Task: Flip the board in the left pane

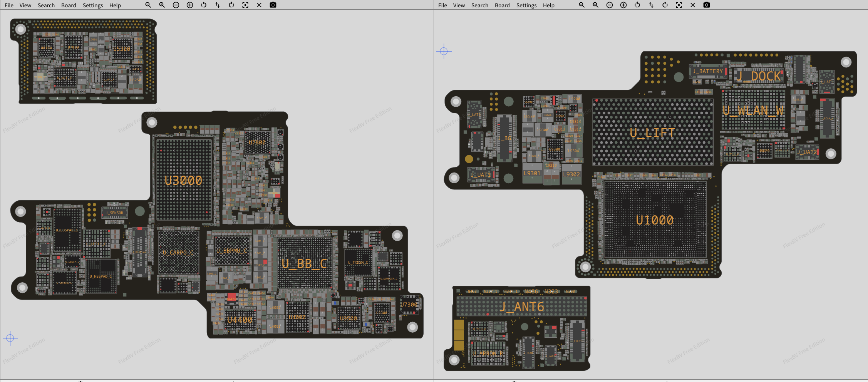Action: (218, 5)
